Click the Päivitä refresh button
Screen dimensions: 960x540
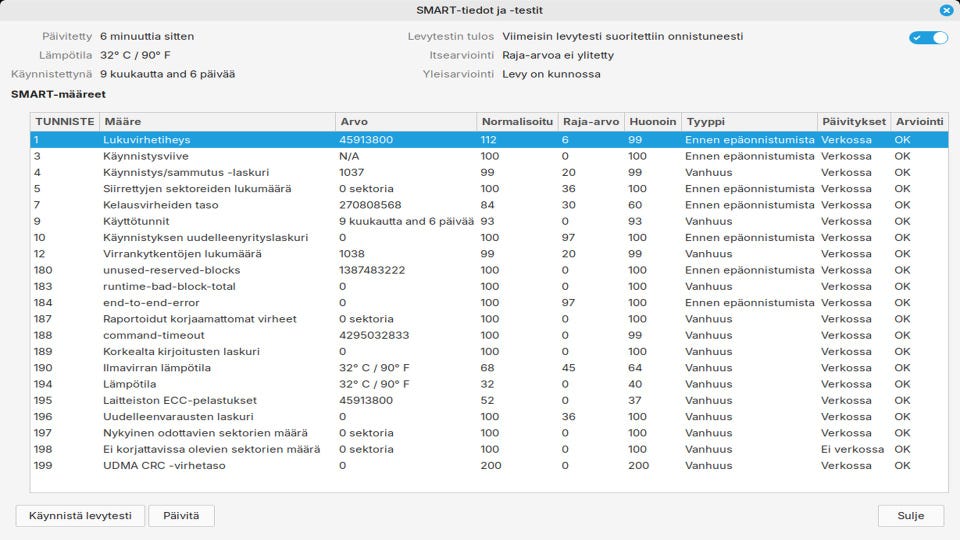click(181, 516)
